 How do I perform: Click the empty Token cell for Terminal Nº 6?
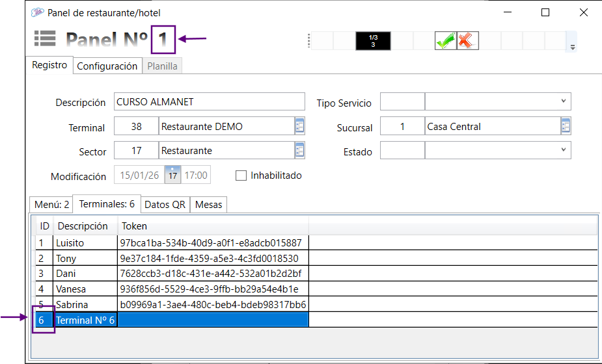point(213,320)
